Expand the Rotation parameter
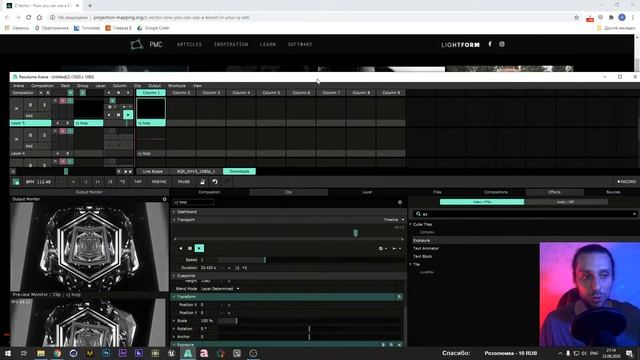This screenshot has width=640, height=360. click(x=174, y=329)
